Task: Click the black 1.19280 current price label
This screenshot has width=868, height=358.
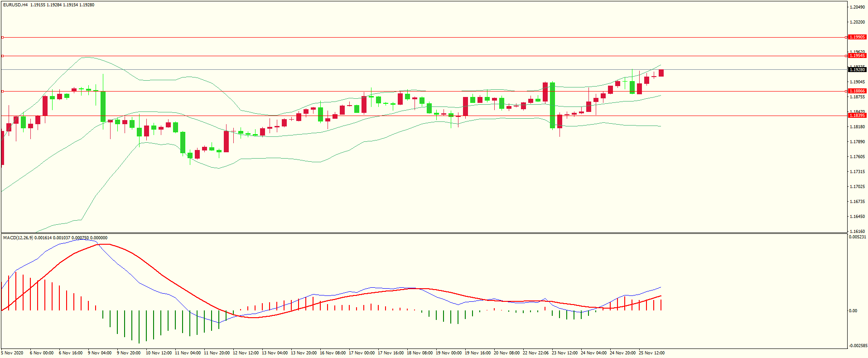Action: pyautogui.click(x=857, y=70)
